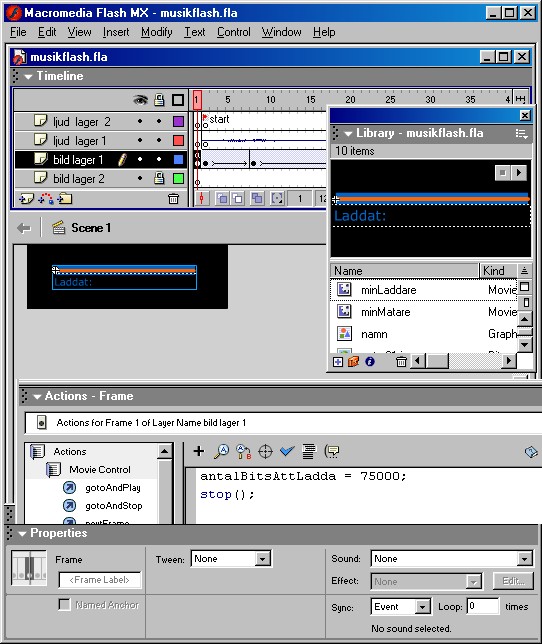Click the lock all layers padlock icon
Viewport: 542px width, 644px height.
159,100
